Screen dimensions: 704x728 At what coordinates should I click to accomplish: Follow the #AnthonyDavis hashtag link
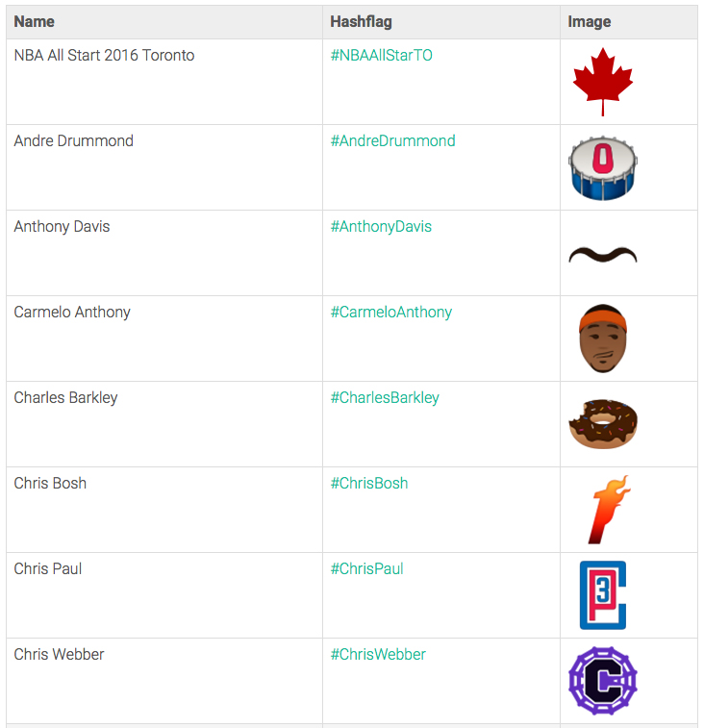pos(381,227)
